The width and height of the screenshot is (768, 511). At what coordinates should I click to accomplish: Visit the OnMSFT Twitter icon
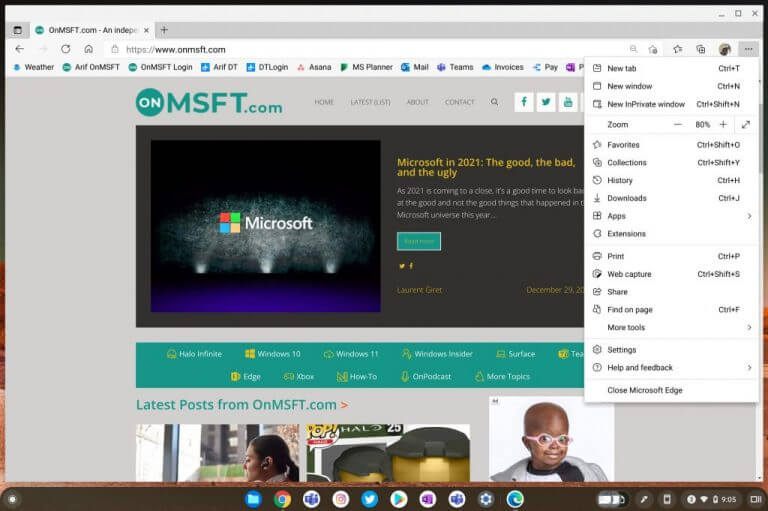[546, 102]
